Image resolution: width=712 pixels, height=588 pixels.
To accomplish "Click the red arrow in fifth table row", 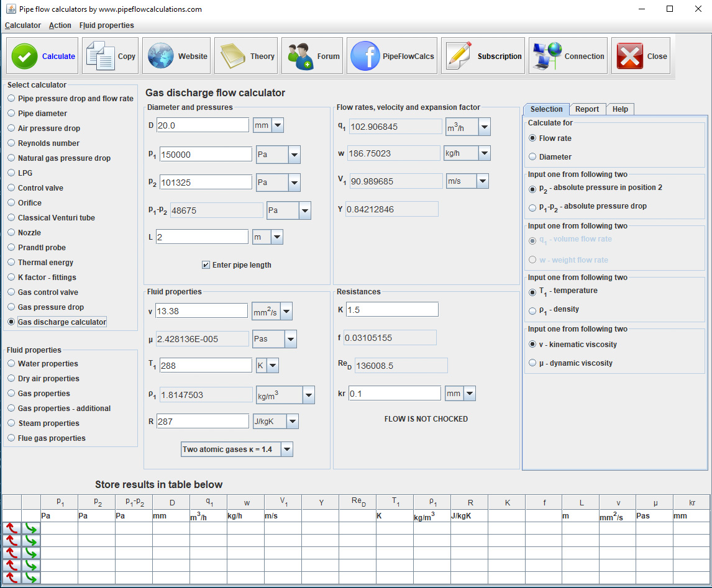I will pos(12,577).
